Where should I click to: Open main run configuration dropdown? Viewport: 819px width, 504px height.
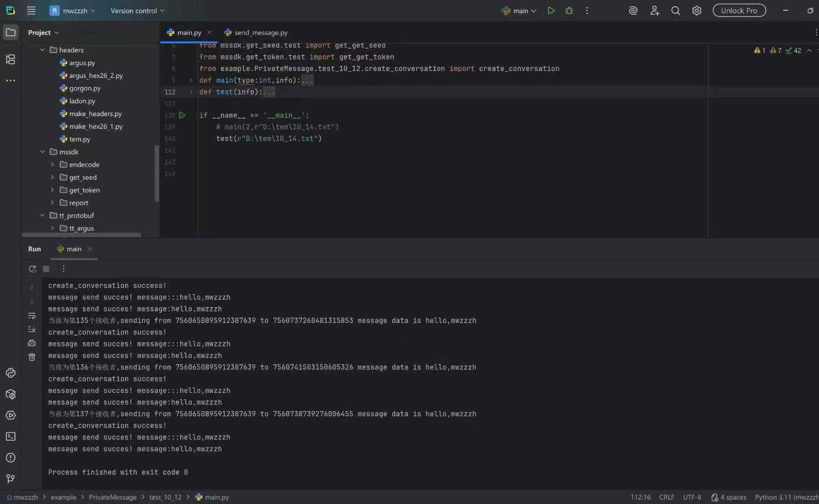pos(519,11)
